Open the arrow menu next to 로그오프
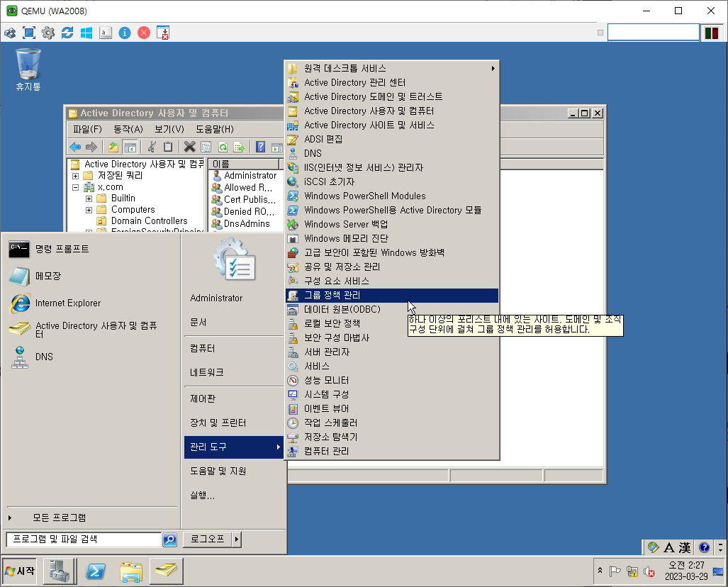 pyautogui.click(x=236, y=539)
